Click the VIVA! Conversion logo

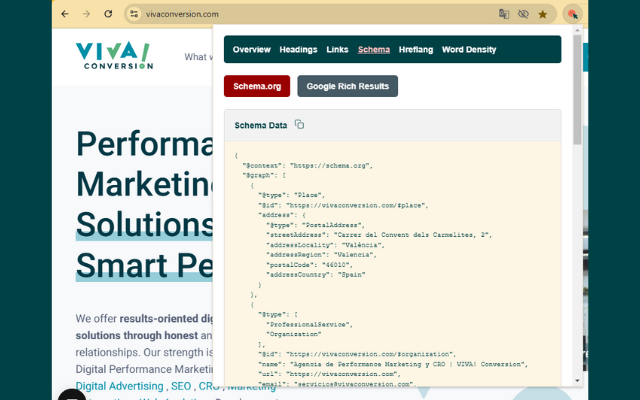tap(114, 55)
